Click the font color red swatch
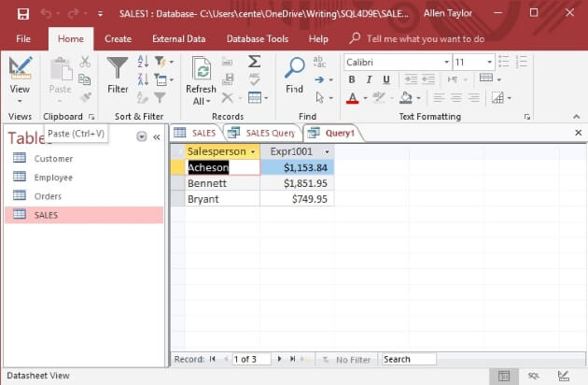The width and height of the screenshot is (588, 385). tap(352, 97)
